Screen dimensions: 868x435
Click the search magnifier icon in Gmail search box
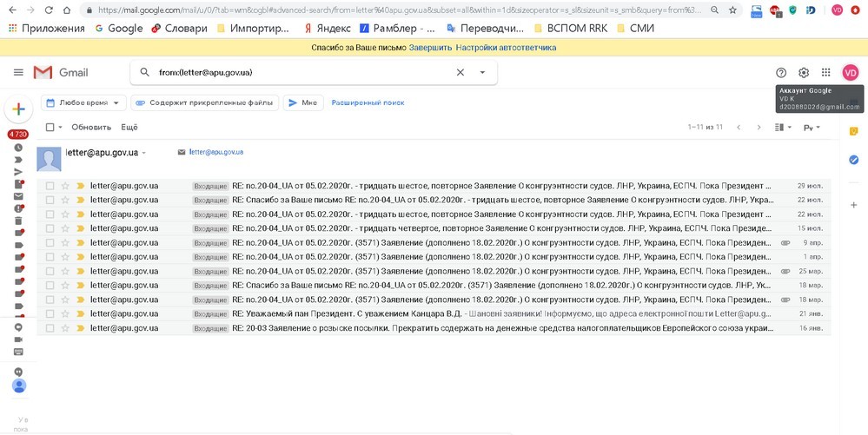click(x=145, y=73)
